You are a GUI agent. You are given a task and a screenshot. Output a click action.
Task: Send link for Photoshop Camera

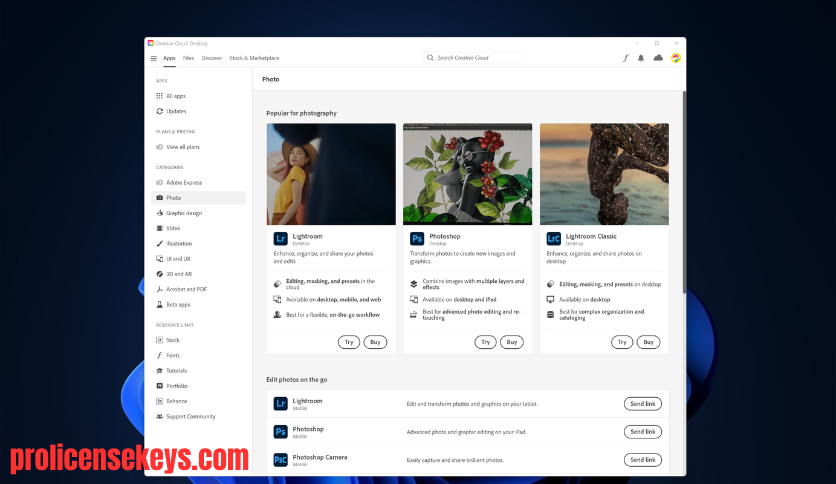tap(642, 459)
